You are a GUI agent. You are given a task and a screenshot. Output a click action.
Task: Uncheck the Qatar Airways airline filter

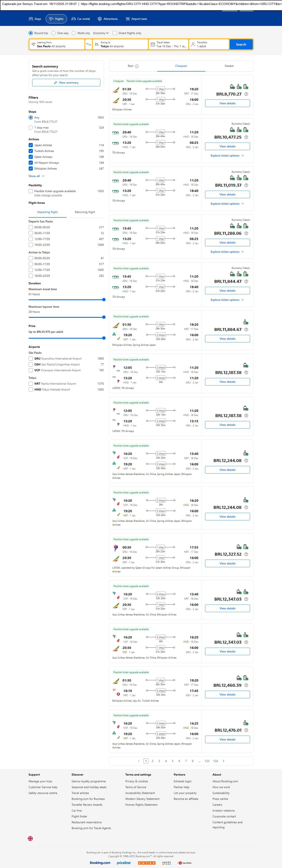click(x=31, y=157)
